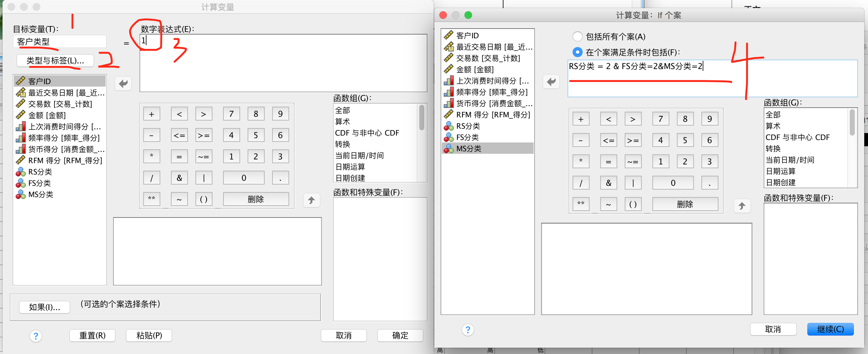Click the help icon in Compute Variable dialog
The height and width of the screenshot is (354, 868).
click(x=36, y=336)
